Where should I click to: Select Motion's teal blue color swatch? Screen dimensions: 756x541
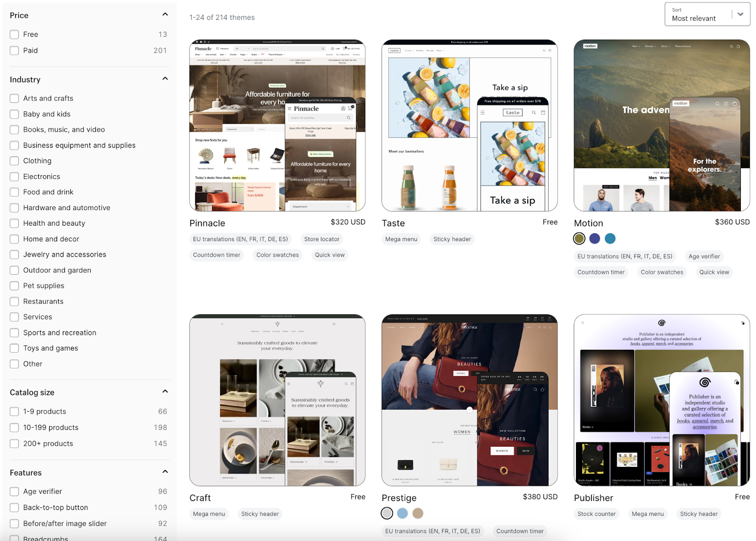pos(610,238)
